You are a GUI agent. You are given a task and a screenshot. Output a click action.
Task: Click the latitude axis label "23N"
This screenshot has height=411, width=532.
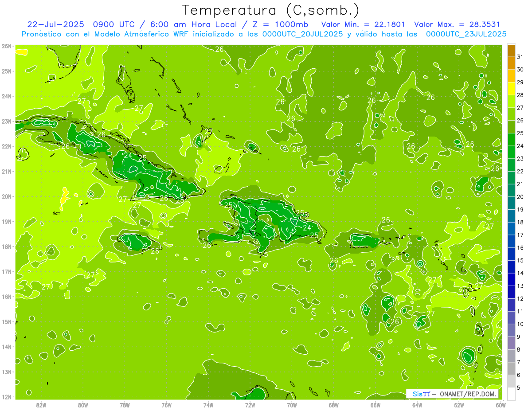[x=6, y=121]
